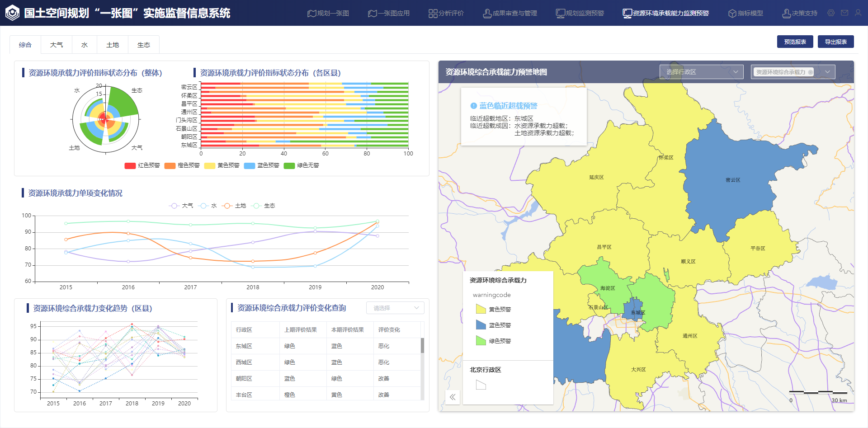868x428 pixels.
Task: Switch to the 大气 tab
Action: click(57, 45)
